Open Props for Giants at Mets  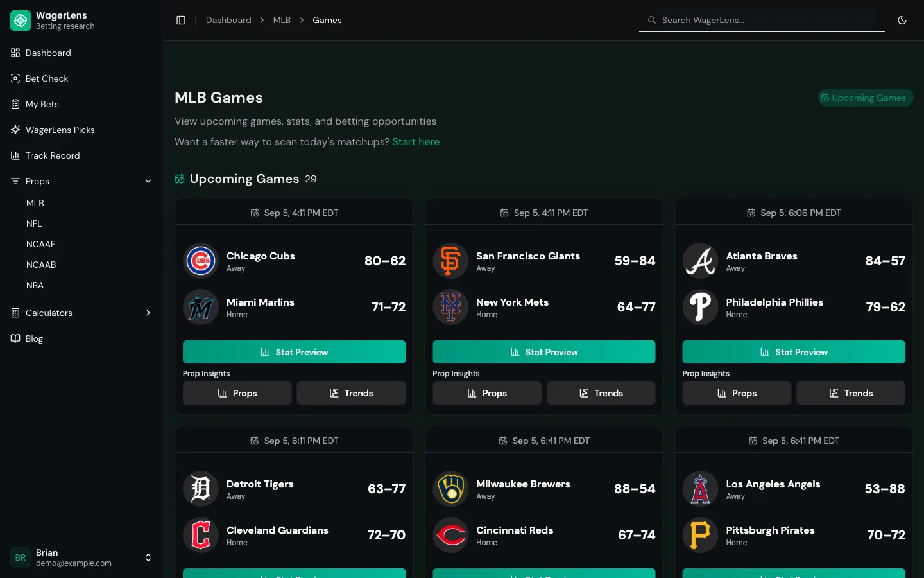tap(487, 393)
